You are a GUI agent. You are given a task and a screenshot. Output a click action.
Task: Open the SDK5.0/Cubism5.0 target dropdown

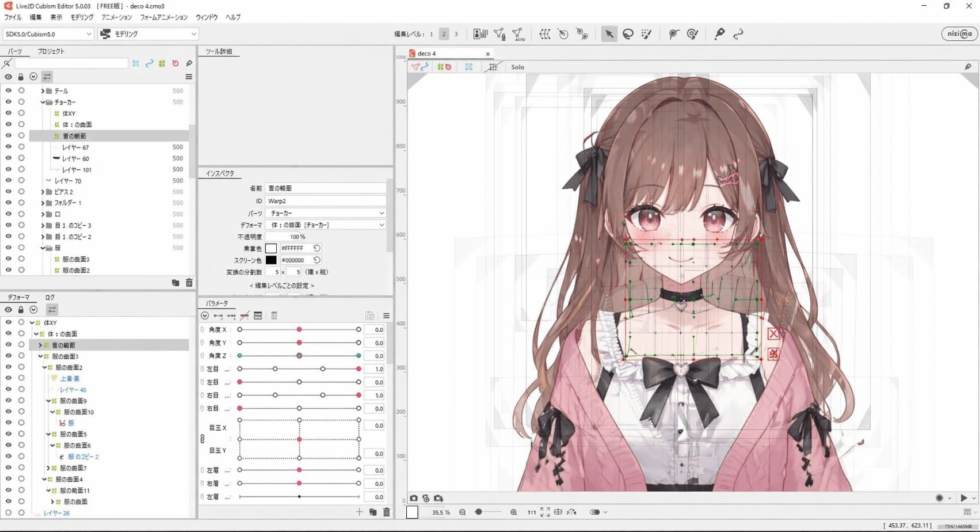[48, 34]
